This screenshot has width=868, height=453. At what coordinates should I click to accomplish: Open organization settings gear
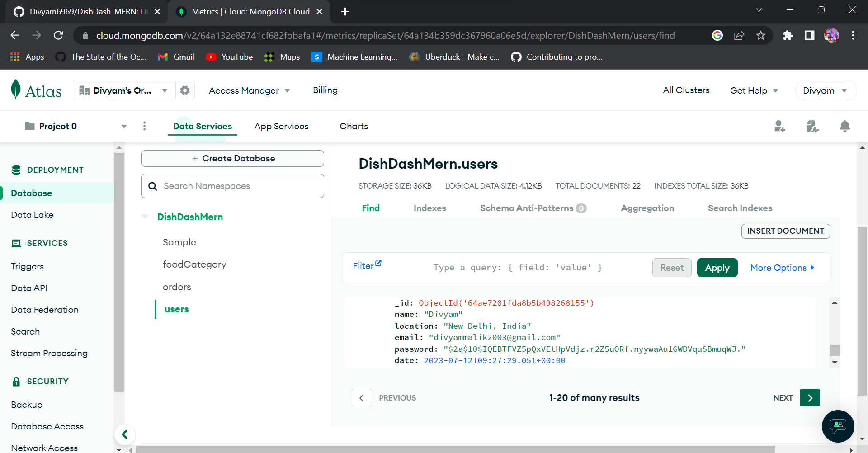(184, 90)
